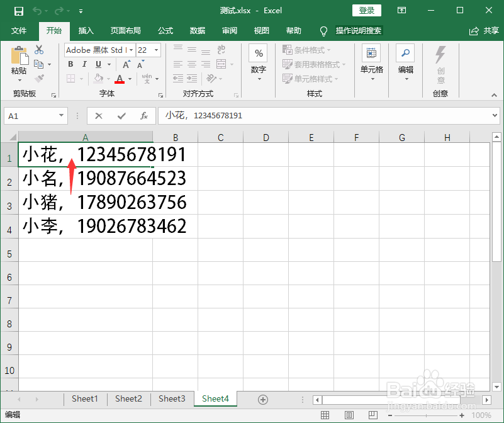The width and height of the screenshot is (504, 423).
Task: Apply underline to the selected text
Action: 98,64
